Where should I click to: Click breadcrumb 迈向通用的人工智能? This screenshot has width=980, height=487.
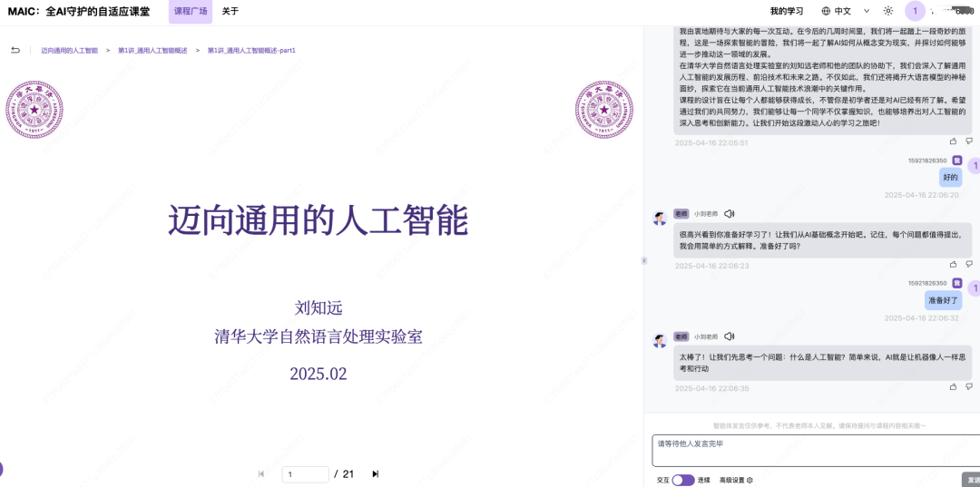69,50
